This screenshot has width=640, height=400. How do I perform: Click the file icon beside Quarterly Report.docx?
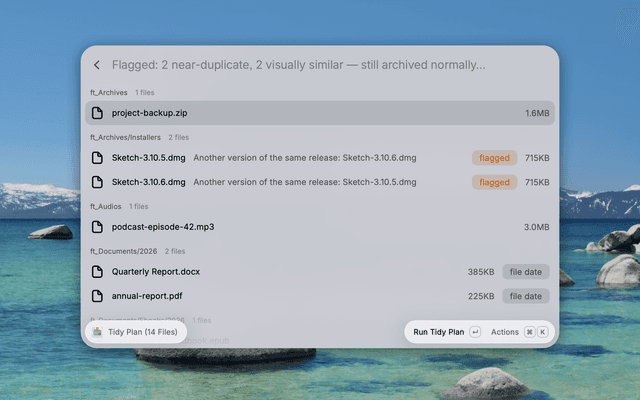pos(97,272)
